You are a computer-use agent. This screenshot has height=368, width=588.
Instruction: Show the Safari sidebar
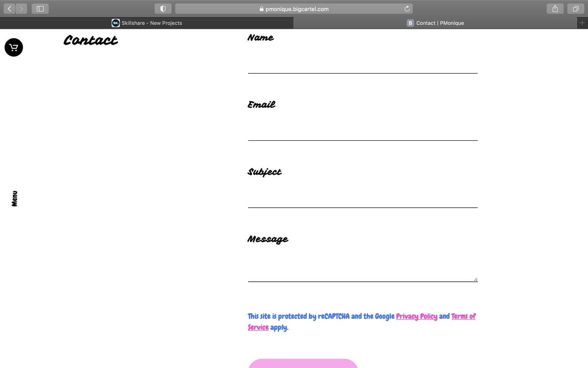(40, 8)
